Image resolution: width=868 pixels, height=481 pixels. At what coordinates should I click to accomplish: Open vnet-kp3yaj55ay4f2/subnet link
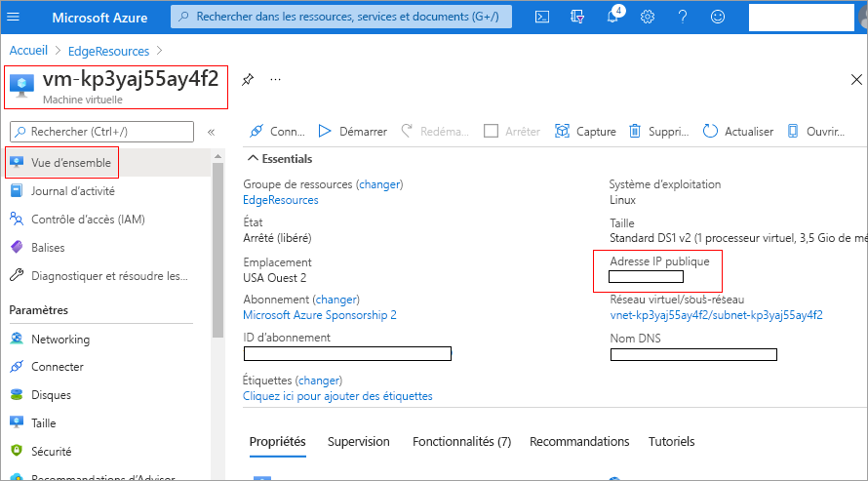coord(716,315)
